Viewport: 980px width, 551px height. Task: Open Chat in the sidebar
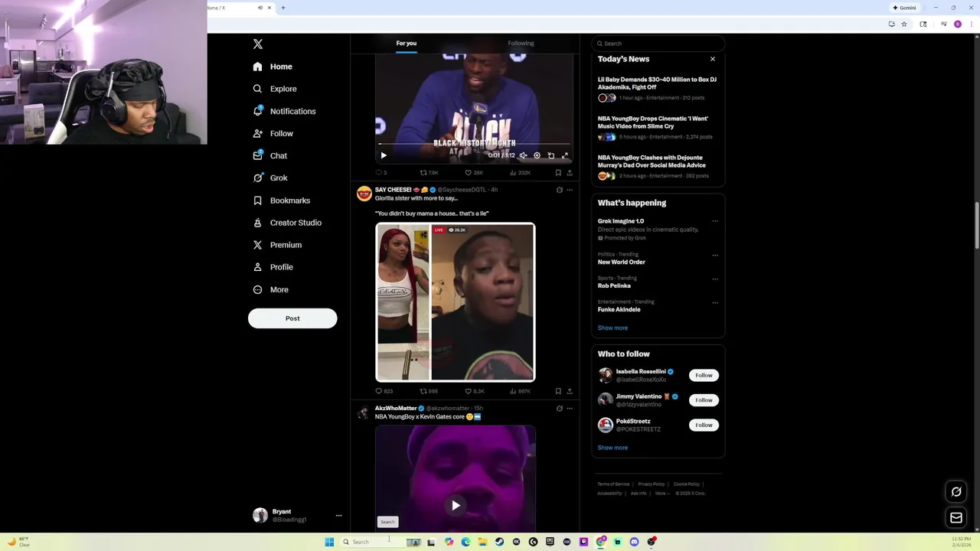click(x=269, y=155)
